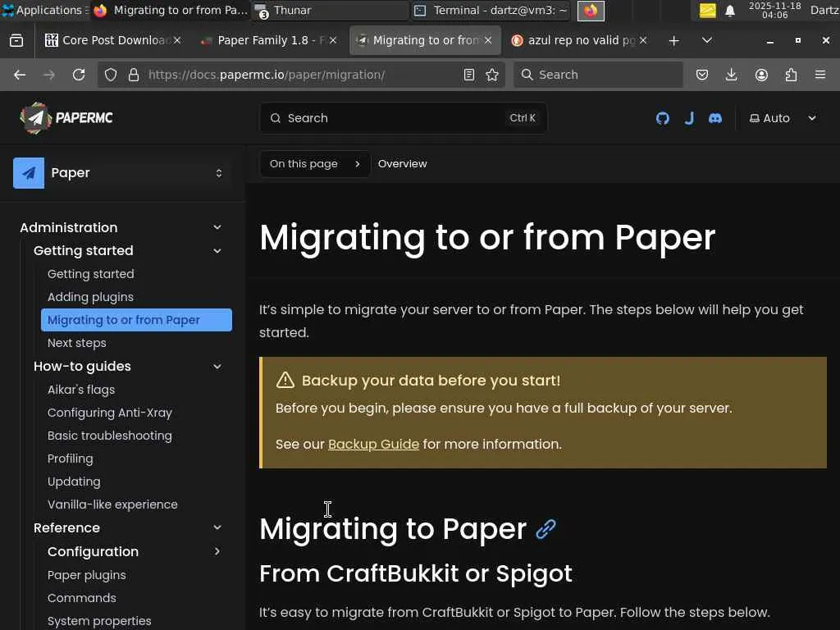Viewport: 840px width, 630px height.
Task: Click the Firefox back arrow
Action: click(x=20, y=75)
